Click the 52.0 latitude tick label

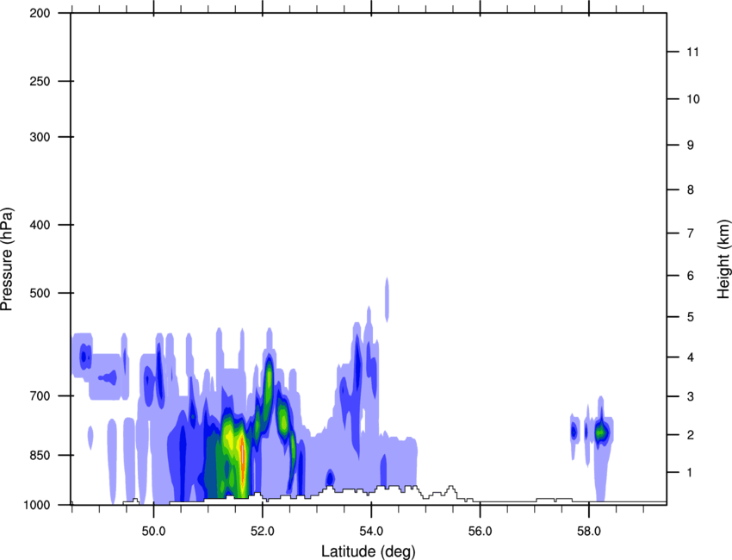click(x=263, y=531)
